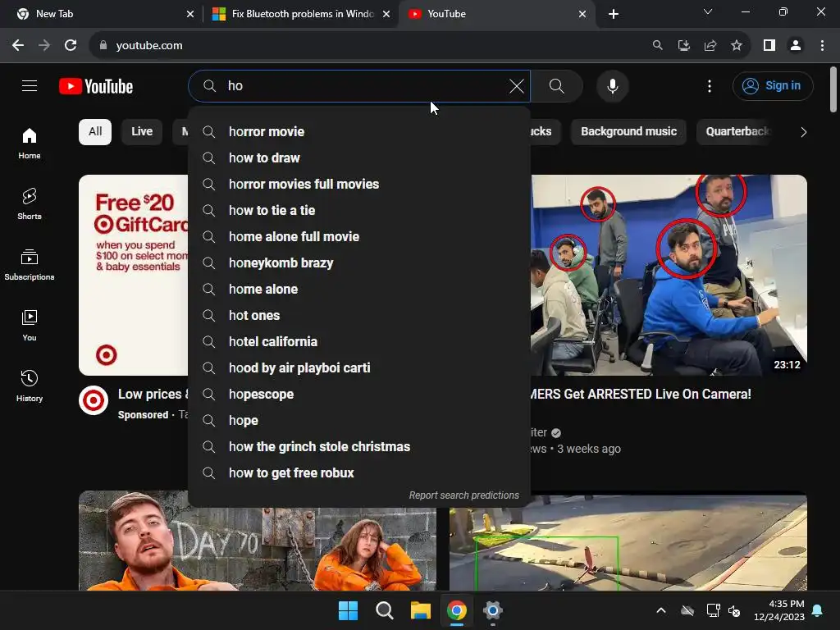This screenshot has width=840, height=630.
Task: Click the Sign in button
Action: tap(773, 85)
